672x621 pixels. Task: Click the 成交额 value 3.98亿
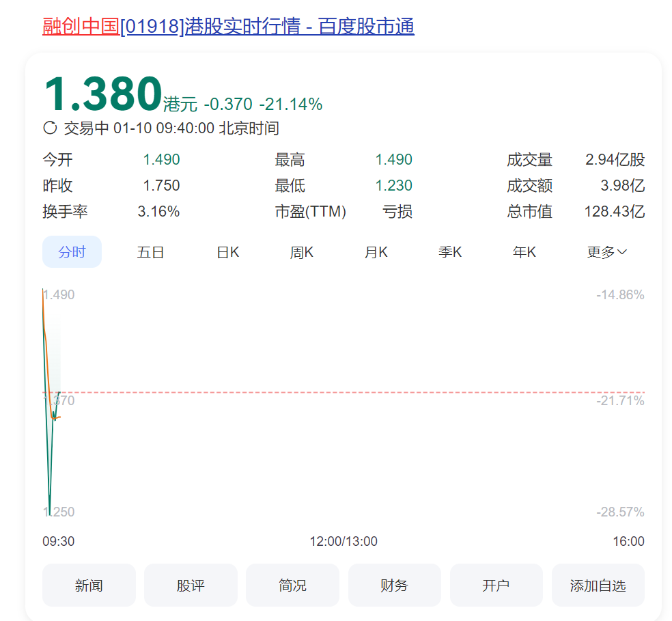(x=623, y=186)
